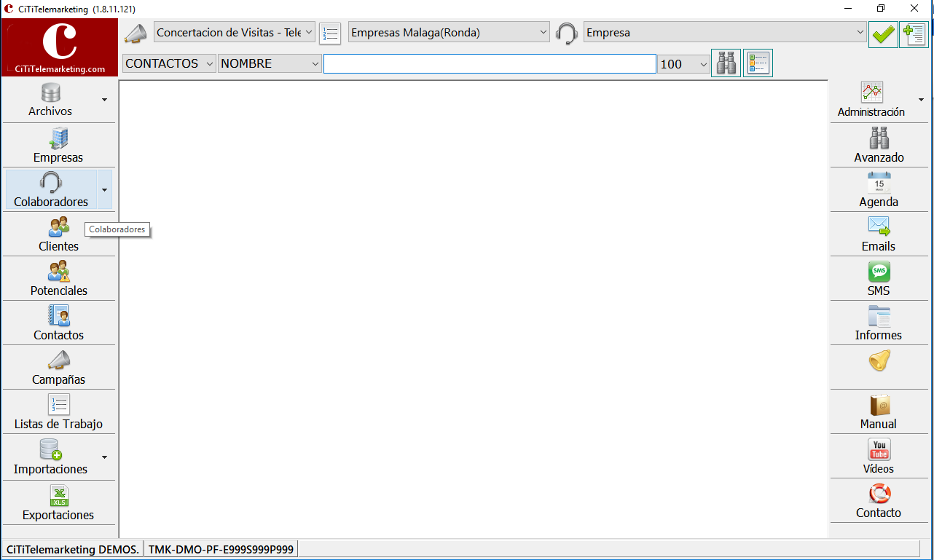Expand the Empresas Malaga(Ronda) list dropdown
The image size is (934, 560).
pyautogui.click(x=449, y=33)
